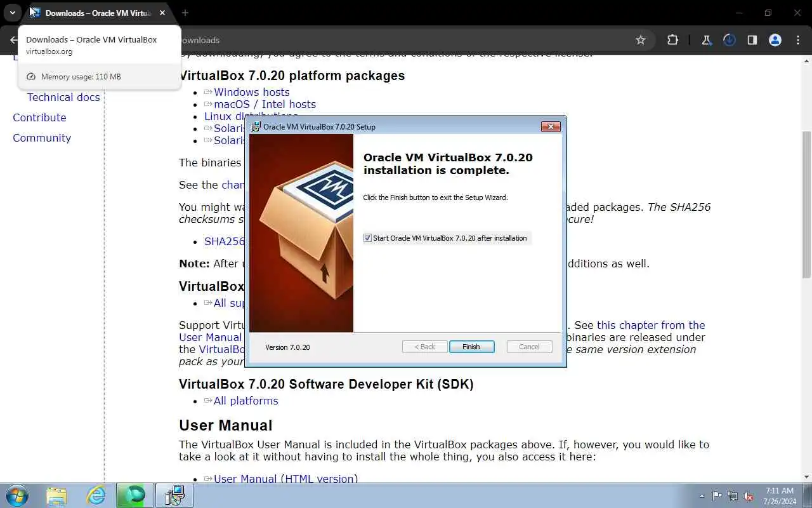Switch to the green browser taskbar icon
Image resolution: width=812 pixels, height=508 pixels.
134,495
